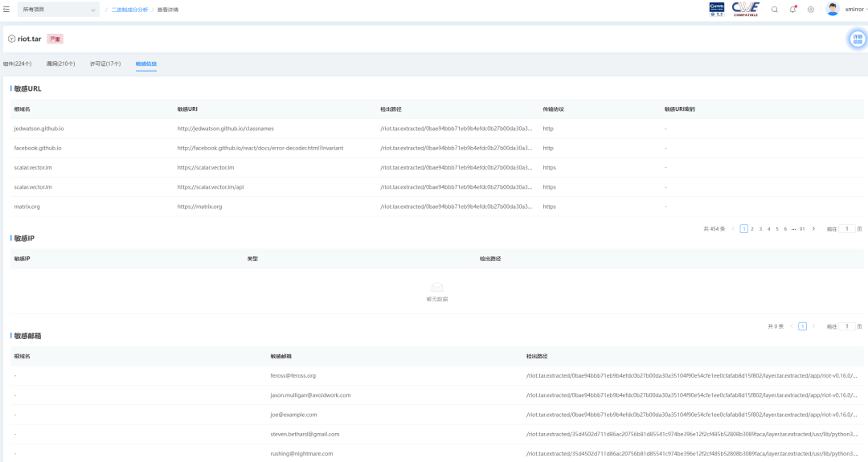Go to 二进制成分分析 breadcrumb link
Viewport: 868px width, 462px height.
point(129,10)
